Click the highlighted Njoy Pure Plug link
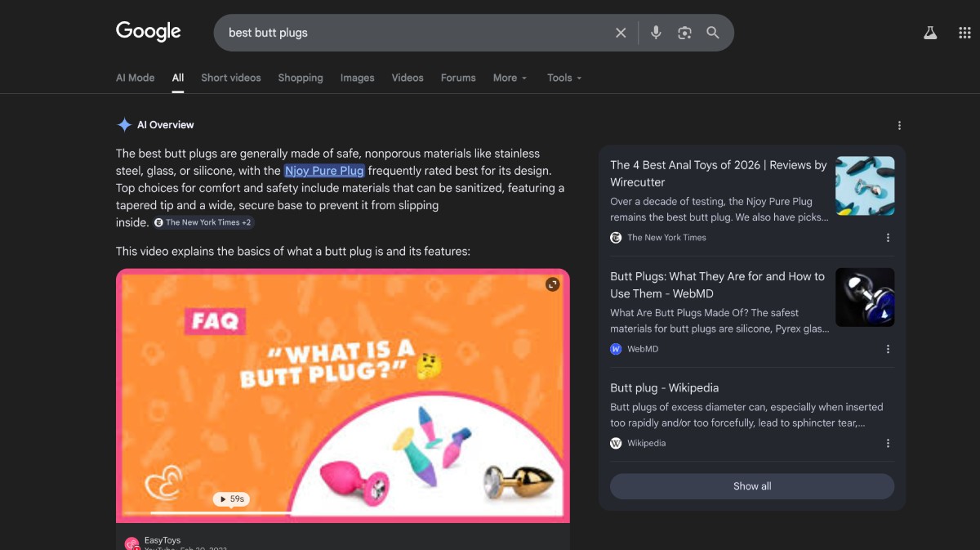The width and height of the screenshot is (980, 550). [324, 171]
